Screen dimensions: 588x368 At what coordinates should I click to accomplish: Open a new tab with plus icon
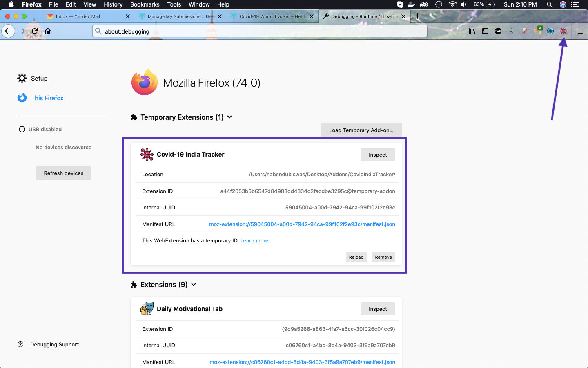(417, 16)
